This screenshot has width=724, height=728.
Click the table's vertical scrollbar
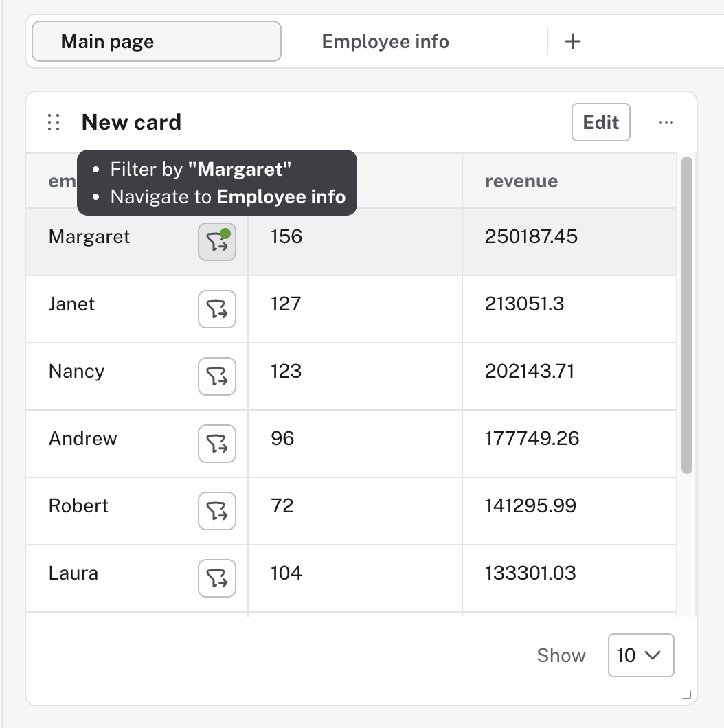[686, 315]
